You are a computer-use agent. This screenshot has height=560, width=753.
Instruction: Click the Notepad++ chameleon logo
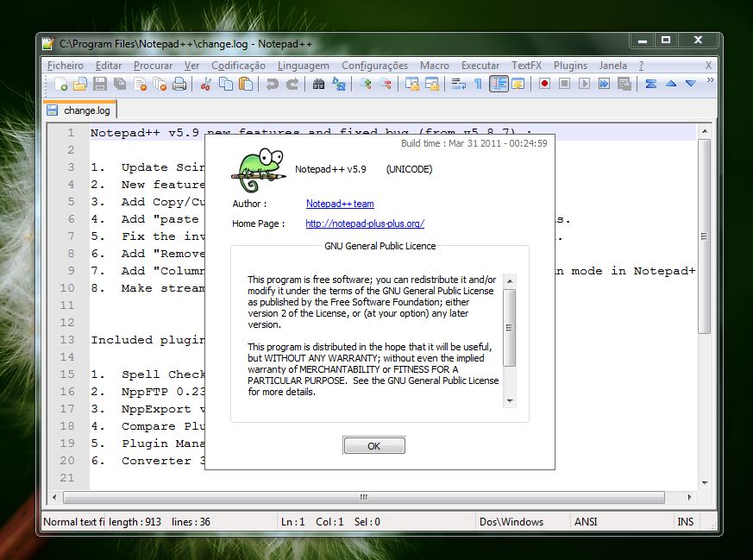[x=259, y=171]
